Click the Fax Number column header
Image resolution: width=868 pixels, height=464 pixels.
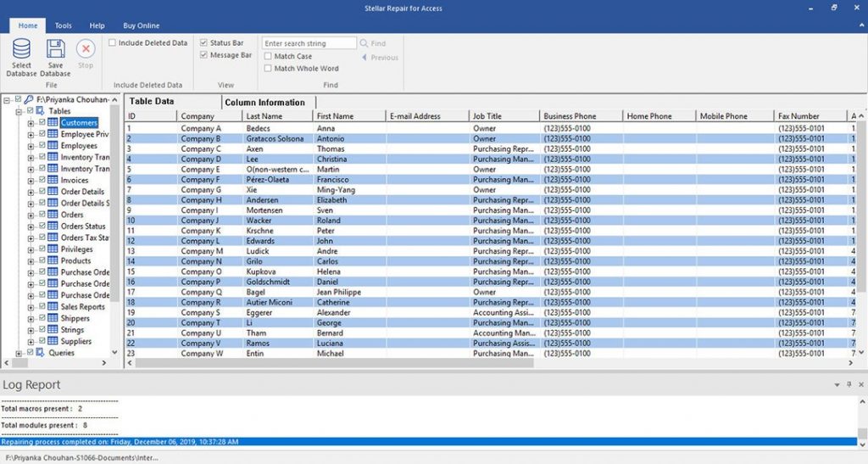(x=810, y=116)
